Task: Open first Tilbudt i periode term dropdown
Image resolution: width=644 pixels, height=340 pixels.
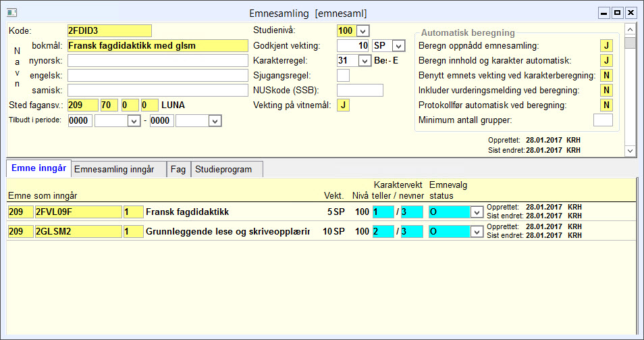Action: pos(134,121)
